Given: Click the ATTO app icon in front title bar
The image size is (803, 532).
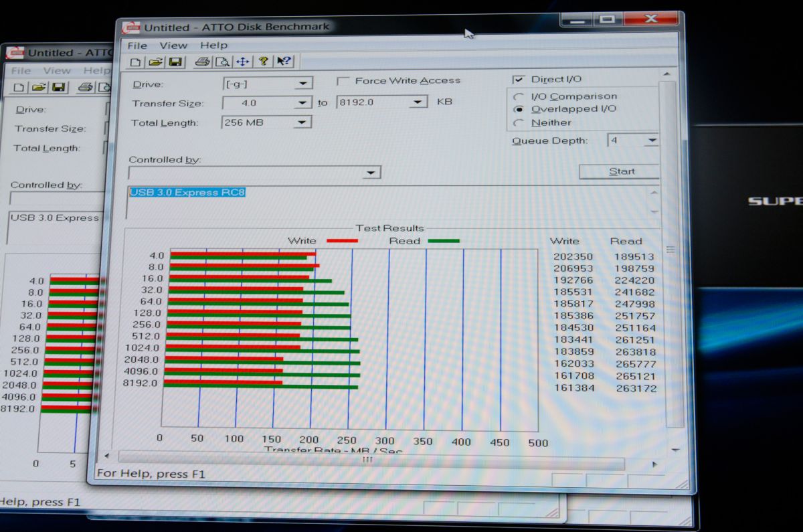Looking at the screenshot, I should (132, 27).
